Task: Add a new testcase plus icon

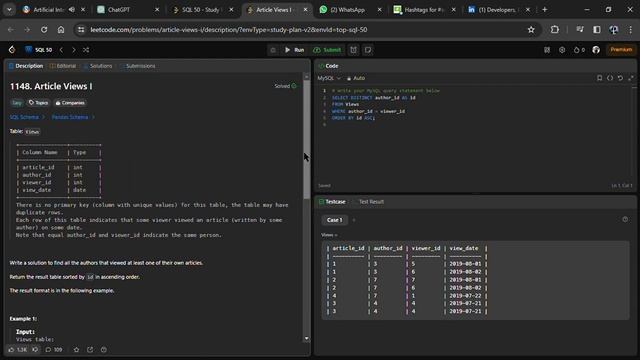Action: [354, 220]
